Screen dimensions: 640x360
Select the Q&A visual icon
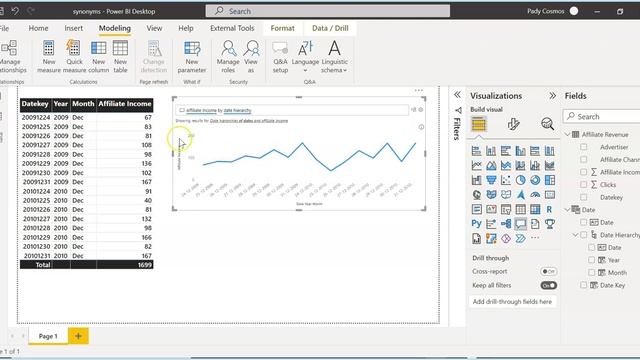click(x=520, y=224)
